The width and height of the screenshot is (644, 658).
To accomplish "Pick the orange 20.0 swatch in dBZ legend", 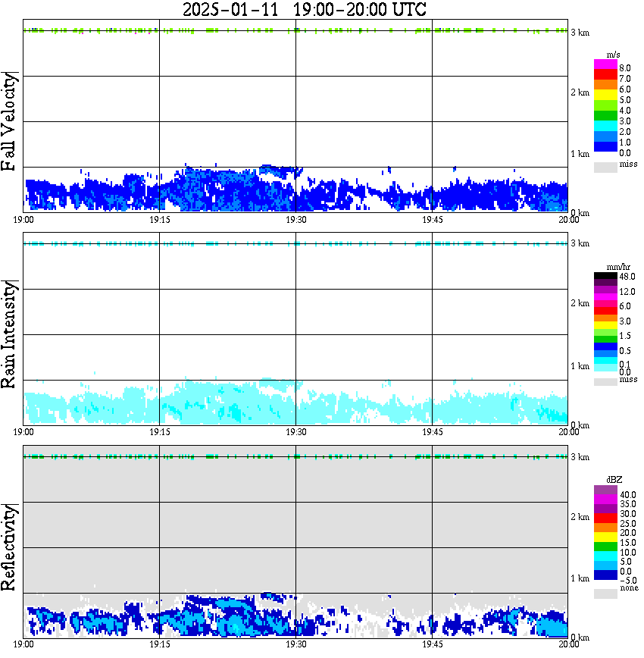I will [x=605, y=528].
